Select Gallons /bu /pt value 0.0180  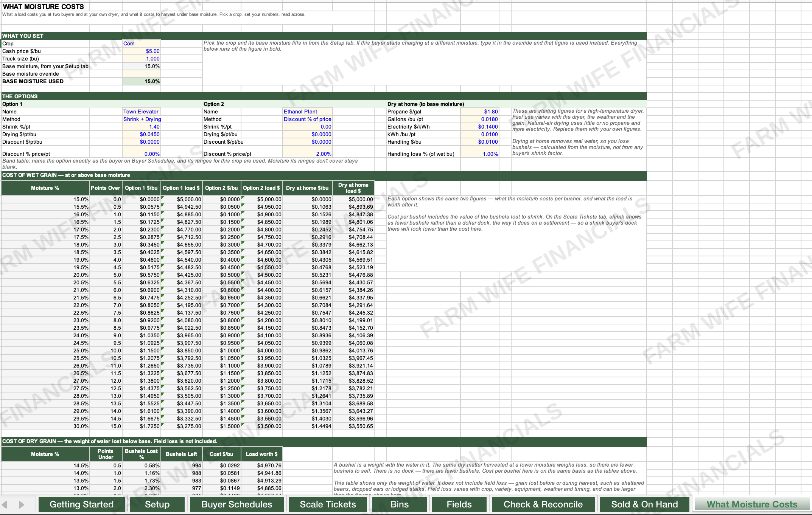point(480,119)
